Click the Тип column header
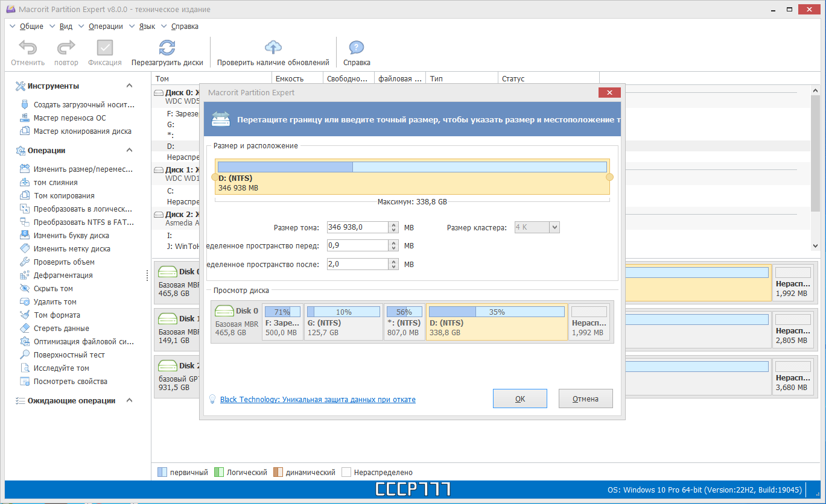Viewport: 826px width, 504px height. (462, 78)
